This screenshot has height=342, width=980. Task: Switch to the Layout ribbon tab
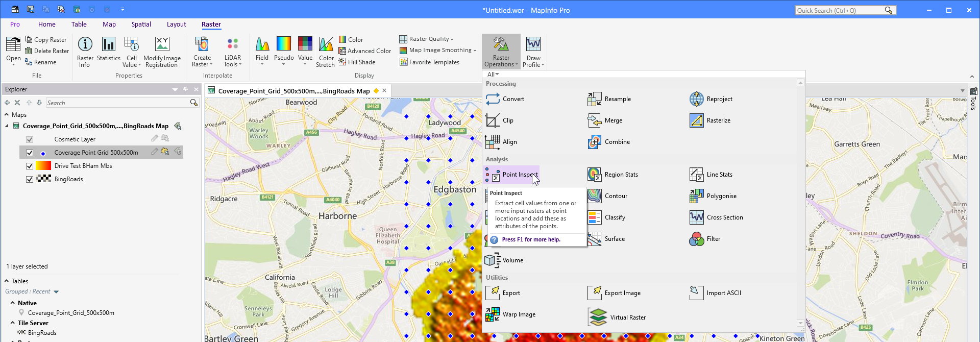177,25
